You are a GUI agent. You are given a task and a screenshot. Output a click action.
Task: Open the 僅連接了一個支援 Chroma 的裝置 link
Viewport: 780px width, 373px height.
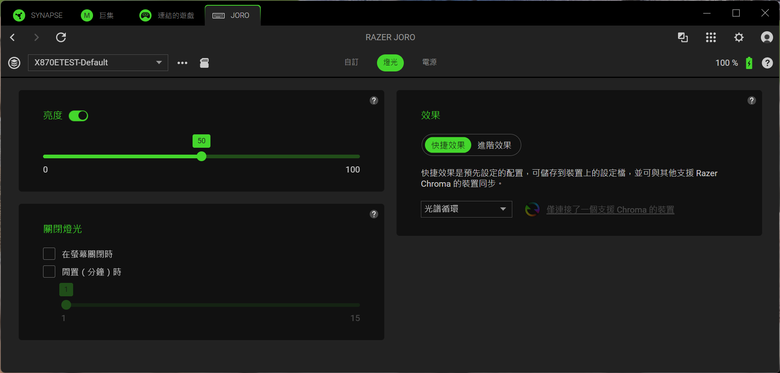610,210
